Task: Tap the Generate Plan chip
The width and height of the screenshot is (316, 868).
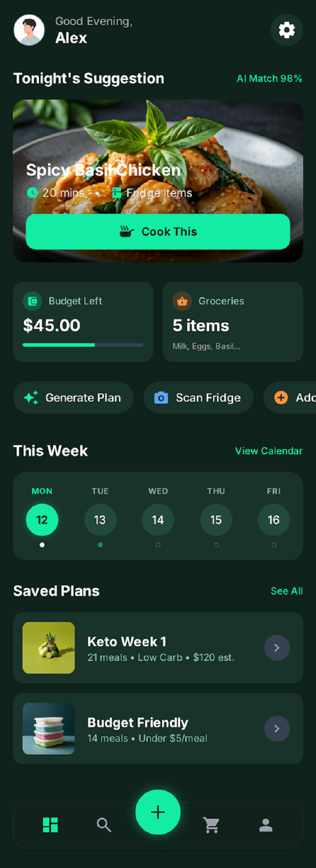Action: point(73,398)
